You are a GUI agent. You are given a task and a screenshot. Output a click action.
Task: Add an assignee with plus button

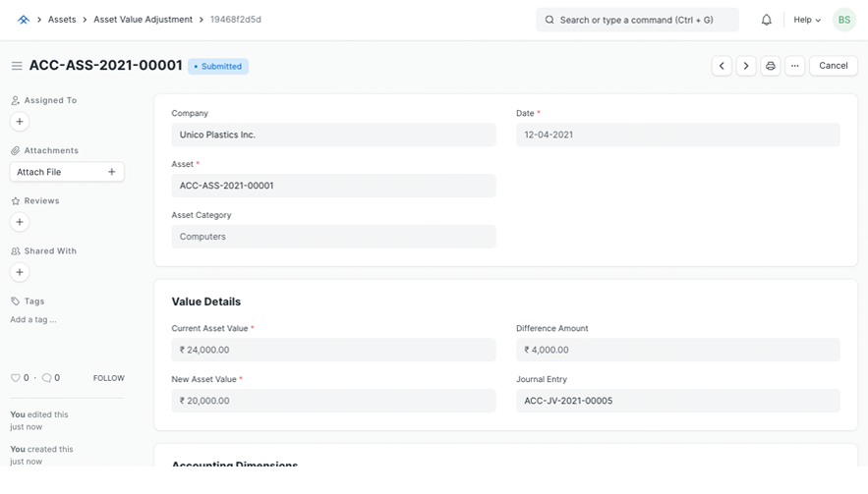[20, 122]
